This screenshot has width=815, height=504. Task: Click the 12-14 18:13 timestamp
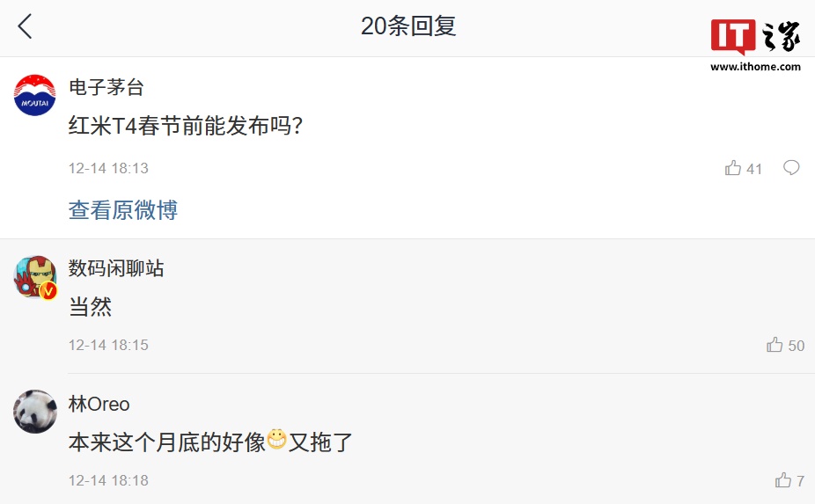click(x=108, y=168)
